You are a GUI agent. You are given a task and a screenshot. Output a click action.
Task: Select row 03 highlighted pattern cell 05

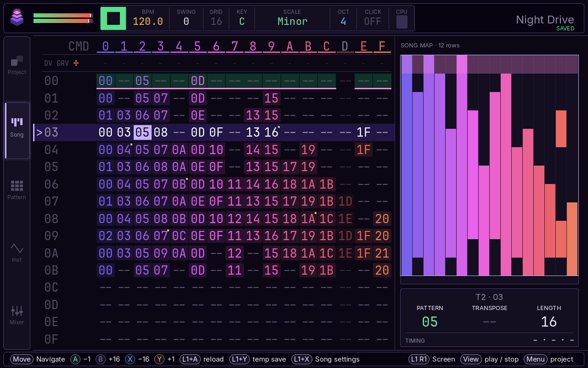coord(142,132)
